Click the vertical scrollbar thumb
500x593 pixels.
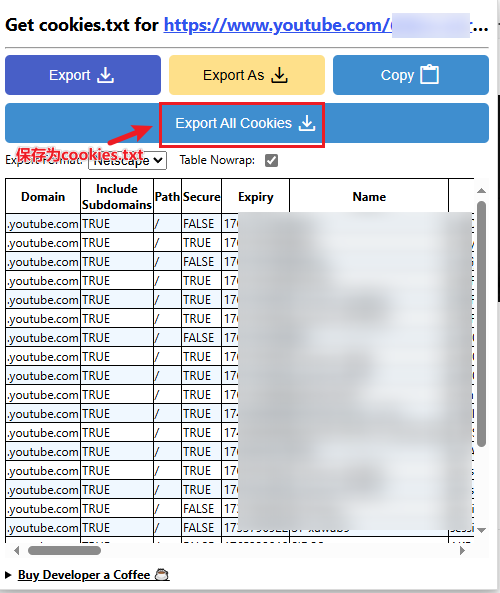click(x=481, y=324)
